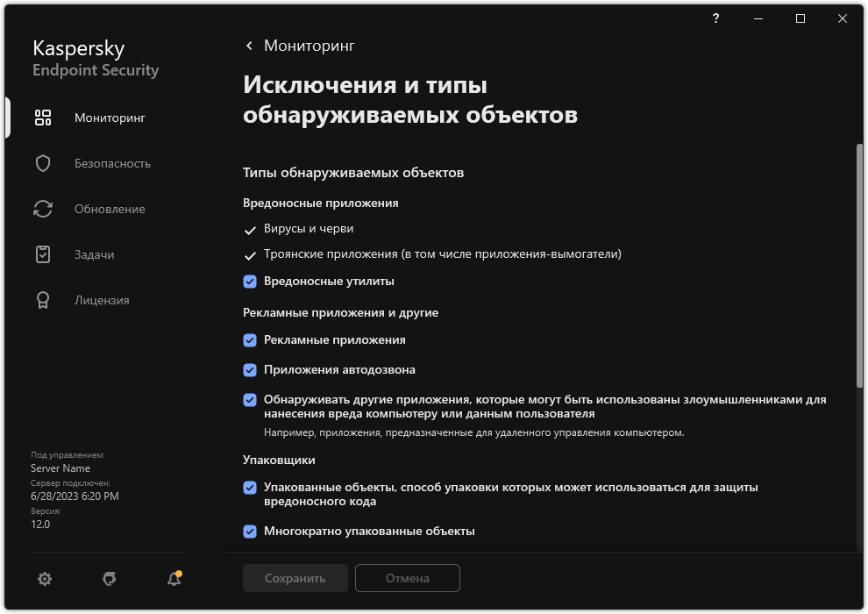Open the Задачи clipboard icon
This screenshot has height=614, width=868.
tap(43, 254)
